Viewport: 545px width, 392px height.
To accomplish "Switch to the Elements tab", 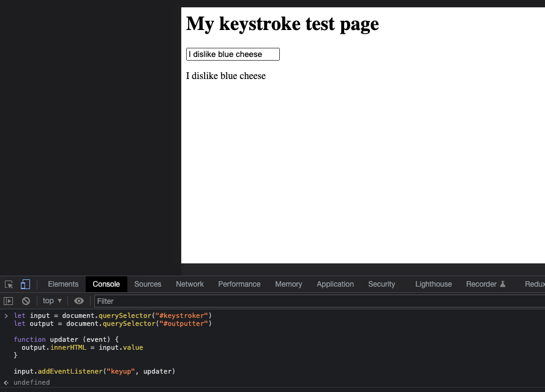I will 63,284.
